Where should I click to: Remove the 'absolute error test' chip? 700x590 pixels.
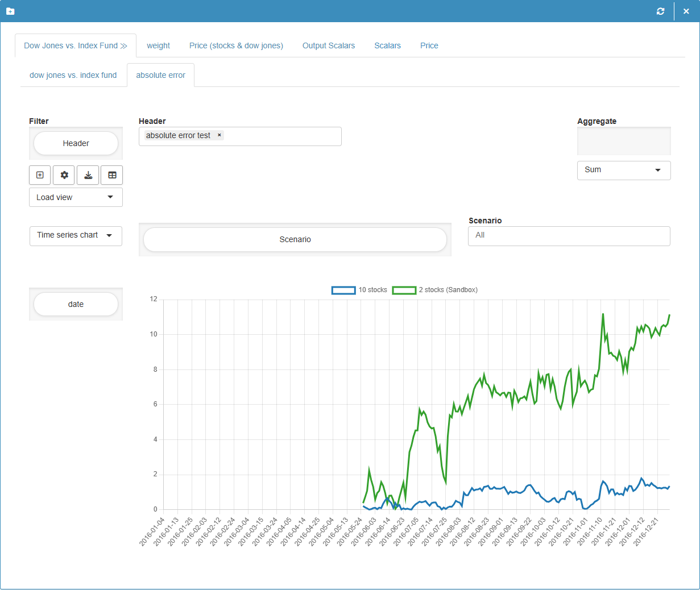click(219, 135)
